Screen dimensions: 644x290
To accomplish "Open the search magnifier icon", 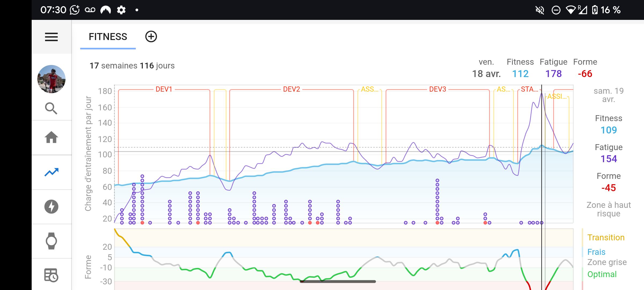I will [51, 108].
